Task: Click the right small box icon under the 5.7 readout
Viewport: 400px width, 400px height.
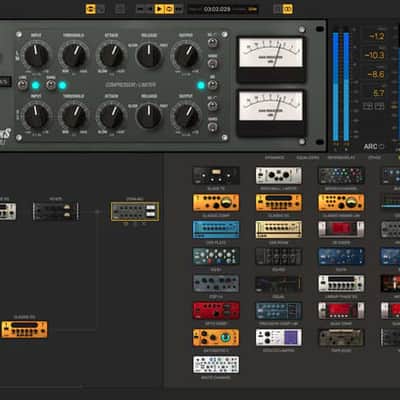Action: [x=379, y=106]
